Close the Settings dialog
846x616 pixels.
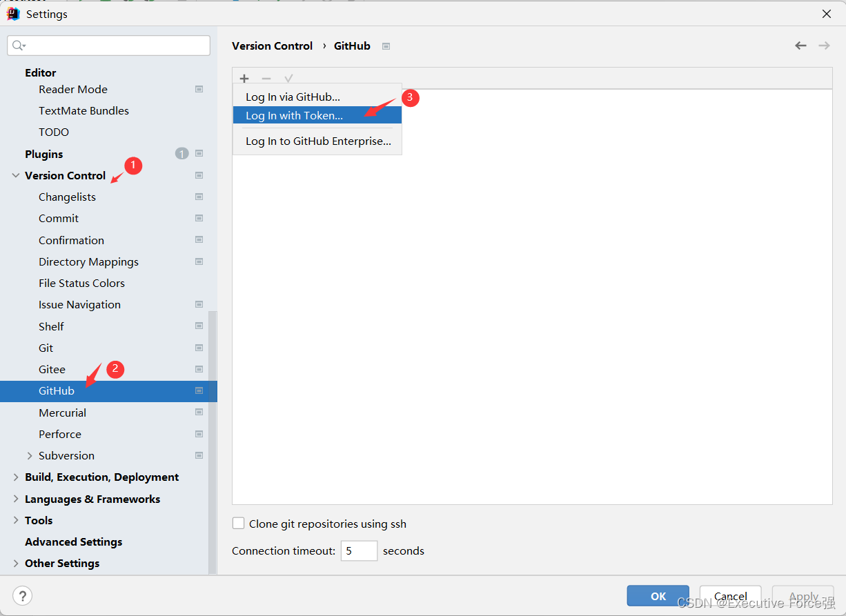click(x=827, y=14)
